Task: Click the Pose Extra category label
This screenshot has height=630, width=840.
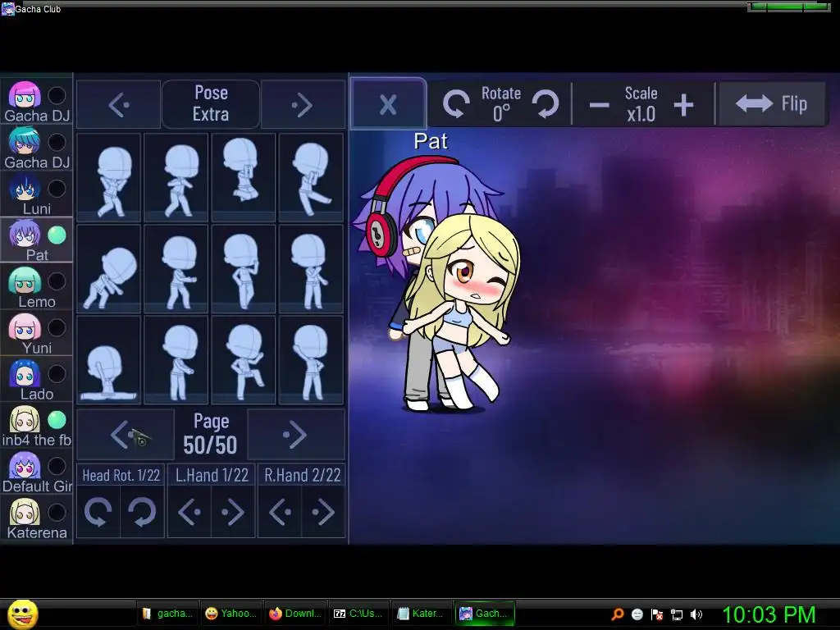Action: [211, 103]
